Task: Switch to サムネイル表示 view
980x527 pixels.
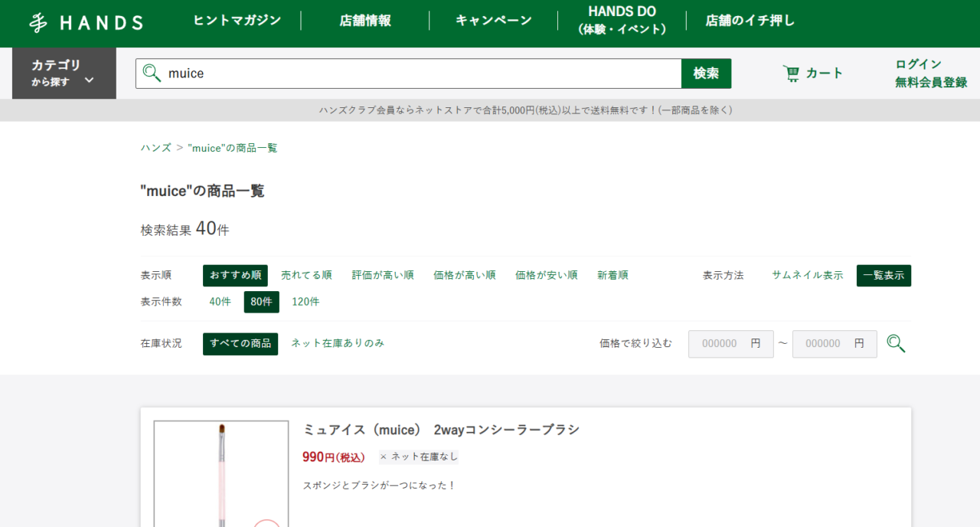Action: coord(808,276)
